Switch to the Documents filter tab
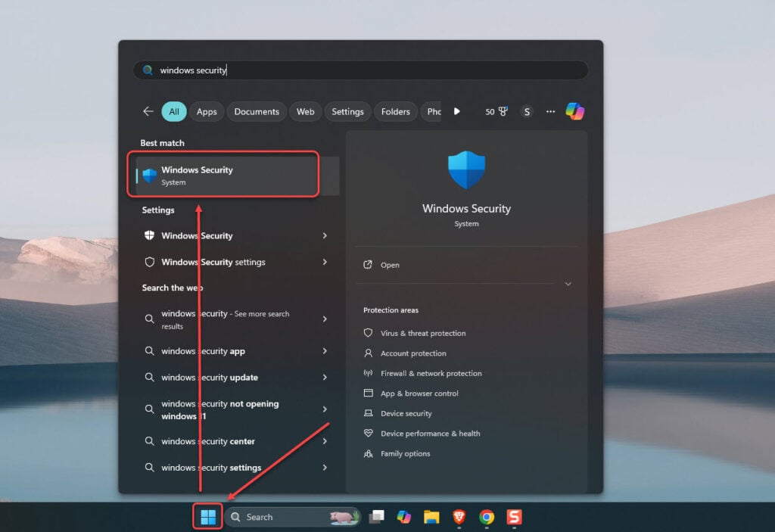 click(257, 111)
